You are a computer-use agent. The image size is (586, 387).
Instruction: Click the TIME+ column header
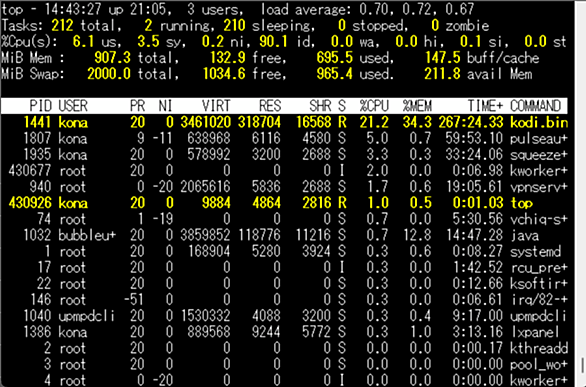click(x=485, y=106)
